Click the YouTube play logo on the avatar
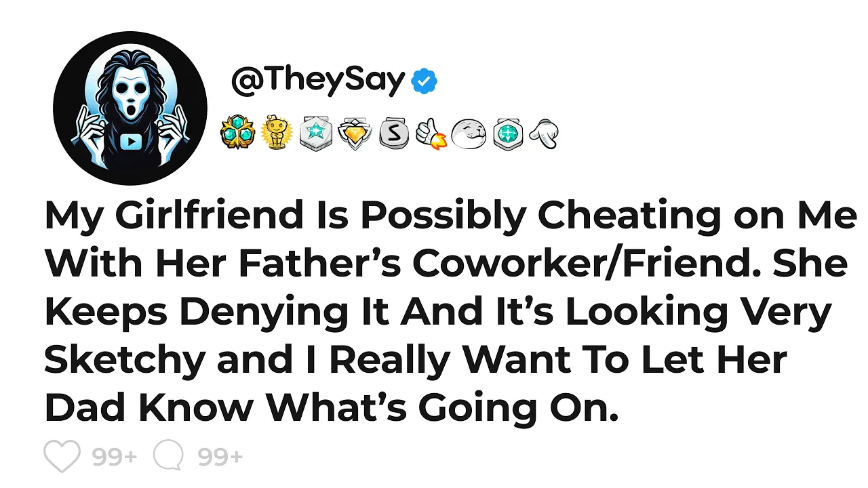Viewport: 868px width, 488px height. [130, 141]
